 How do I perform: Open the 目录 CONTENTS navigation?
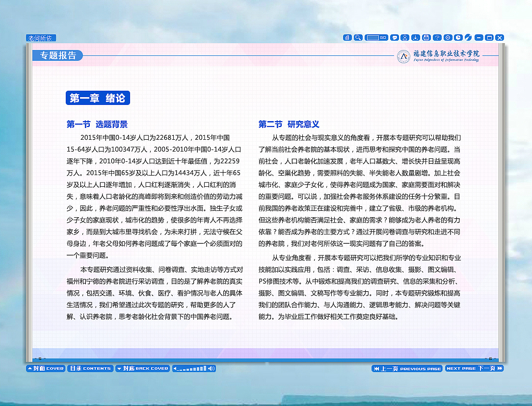(x=90, y=368)
